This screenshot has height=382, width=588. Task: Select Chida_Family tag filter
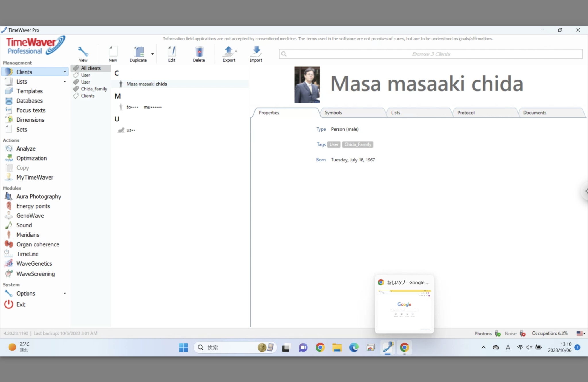(x=94, y=89)
